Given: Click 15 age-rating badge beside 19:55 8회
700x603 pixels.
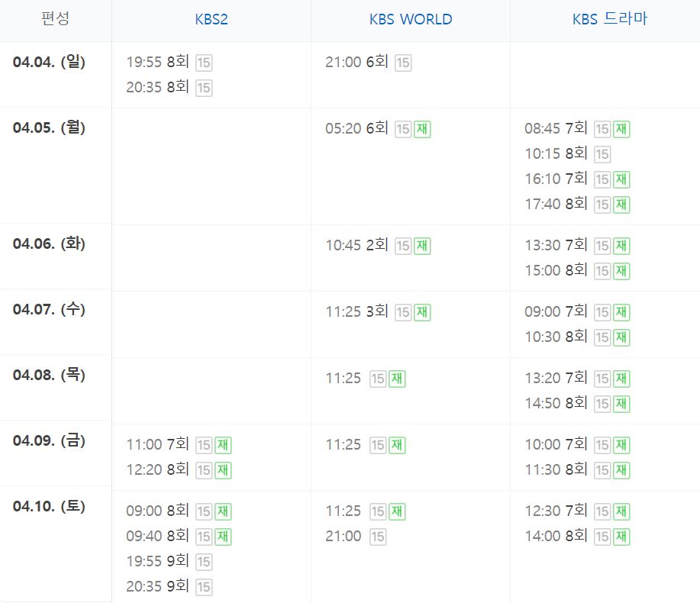Looking at the screenshot, I should (204, 63).
